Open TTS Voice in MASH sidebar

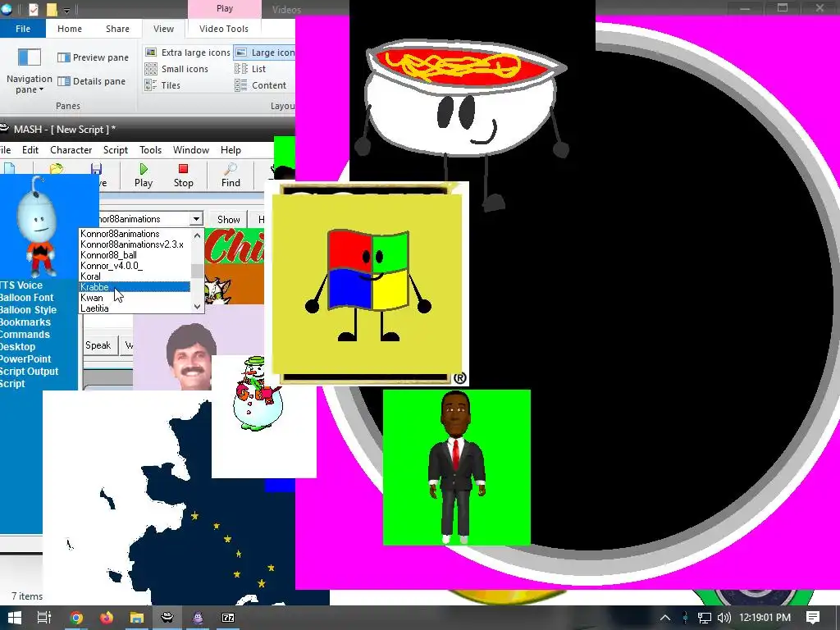(21, 285)
